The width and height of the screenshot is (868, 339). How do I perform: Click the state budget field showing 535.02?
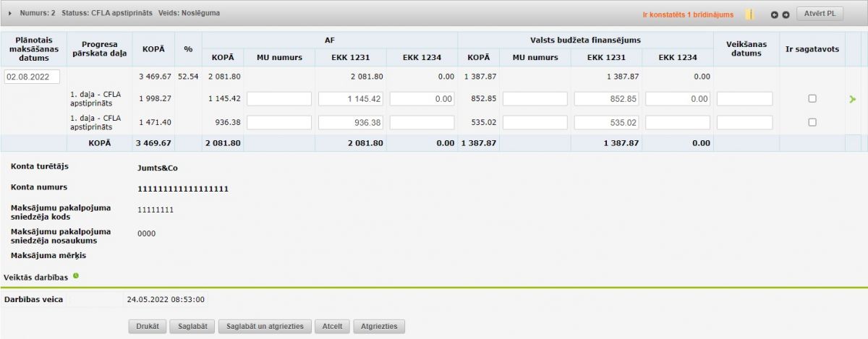click(606, 123)
